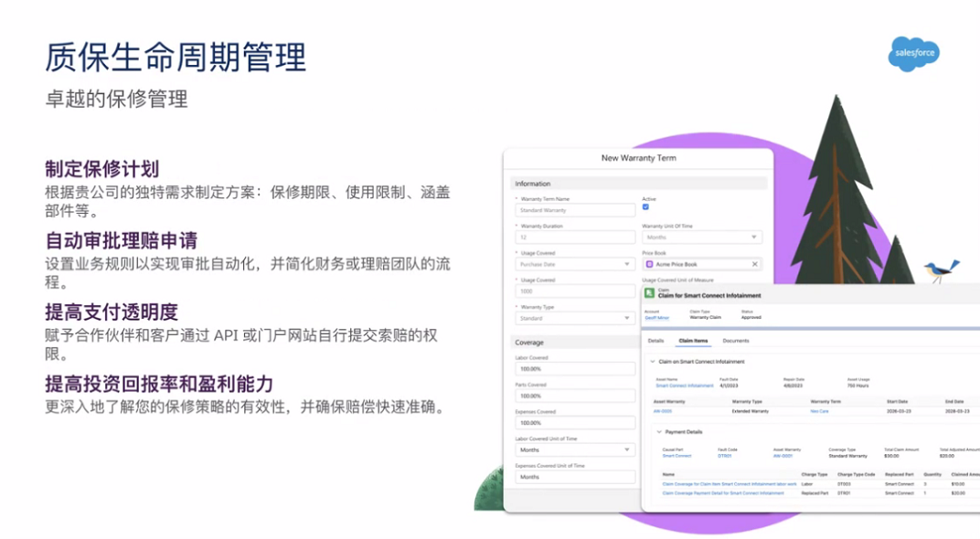Select the Claim Items tab
The image size is (980, 539).
click(x=692, y=341)
